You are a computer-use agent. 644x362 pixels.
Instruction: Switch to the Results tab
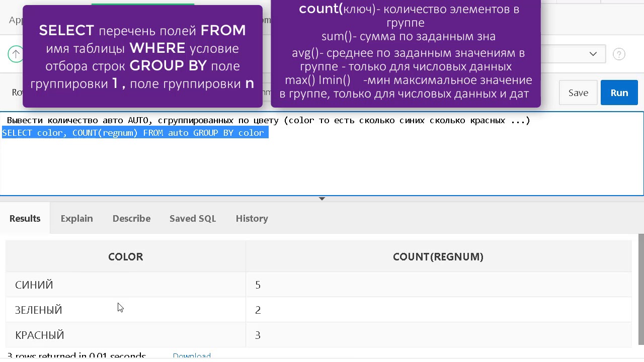click(x=25, y=218)
